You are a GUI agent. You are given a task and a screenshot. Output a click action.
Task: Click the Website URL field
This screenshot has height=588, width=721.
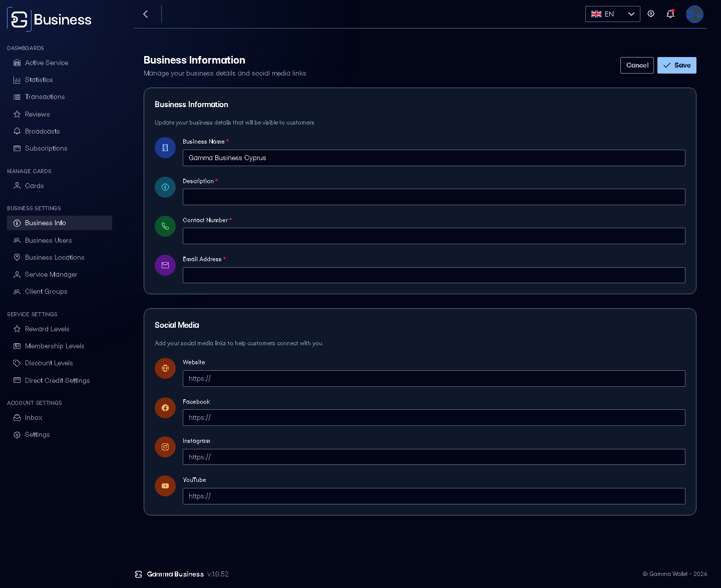coord(434,378)
